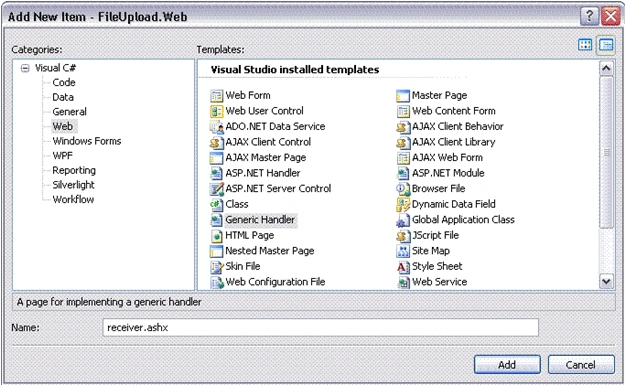Click the Dynamic Data Field icon

point(403,204)
